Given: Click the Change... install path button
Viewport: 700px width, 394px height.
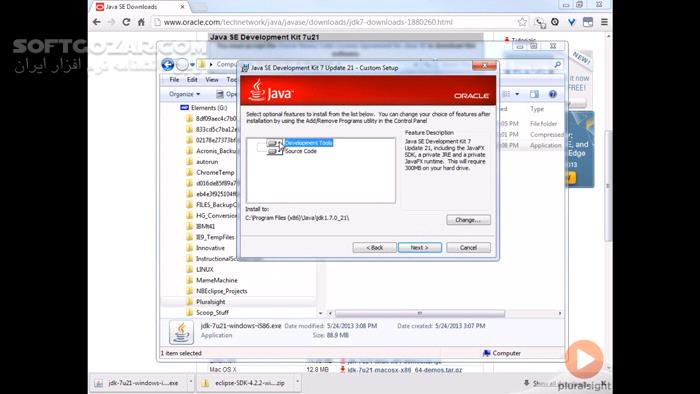Looking at the screenshot, I should [x=468, y=220].
